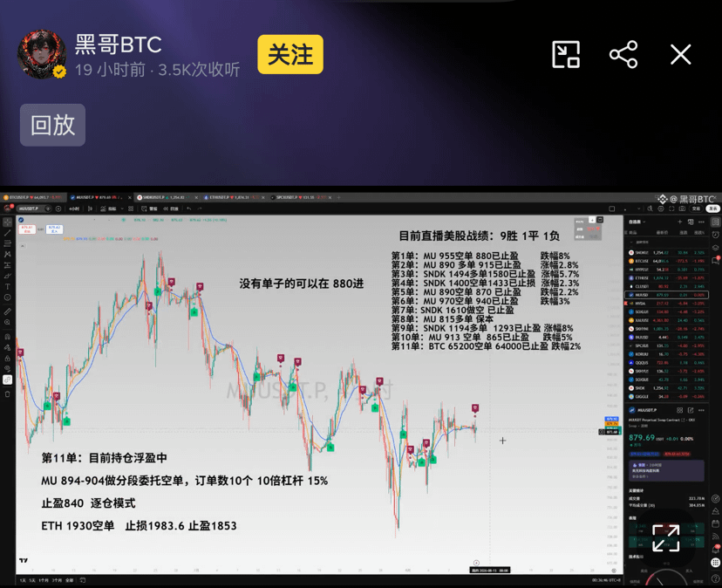
Task: Add a symbol to the watchlist
Action: coord(679,222)
